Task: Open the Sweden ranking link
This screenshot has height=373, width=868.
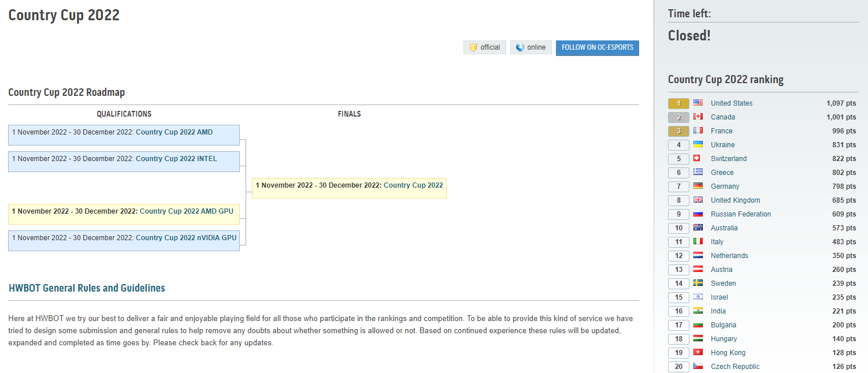Action: 724,284
